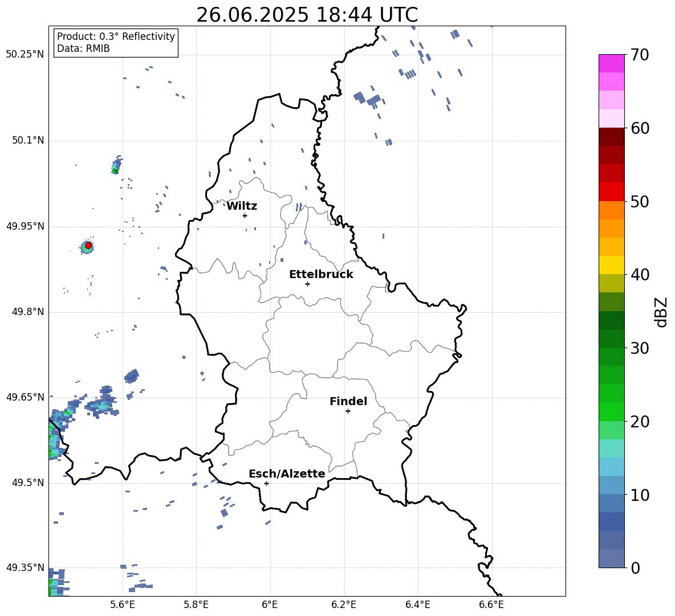
Task: Click the 6.2°E longitude label
Action: point(344,605)
